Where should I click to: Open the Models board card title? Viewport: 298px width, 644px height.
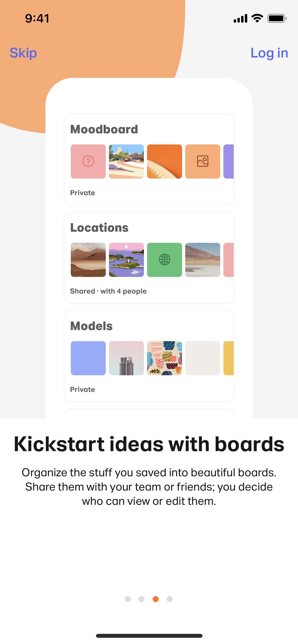(x=91, y=326)
